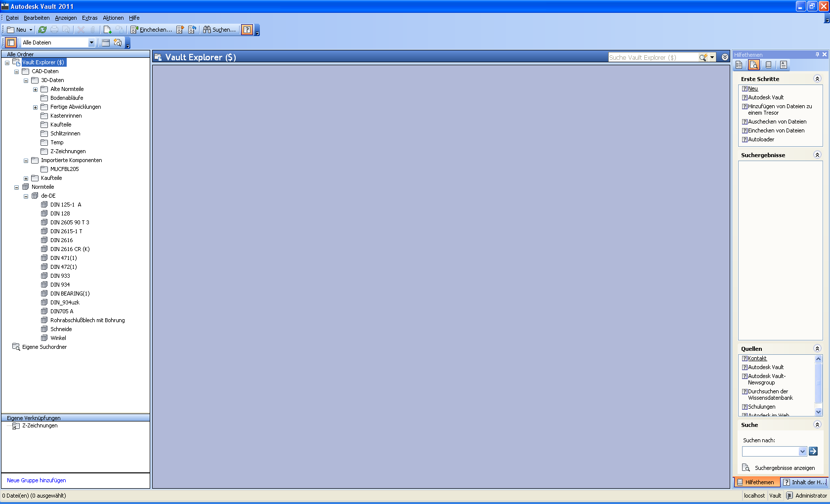Click Suchergebnisse anzeigen link
Viewport: 830px width, 504px height.
(x=785, y=468)
